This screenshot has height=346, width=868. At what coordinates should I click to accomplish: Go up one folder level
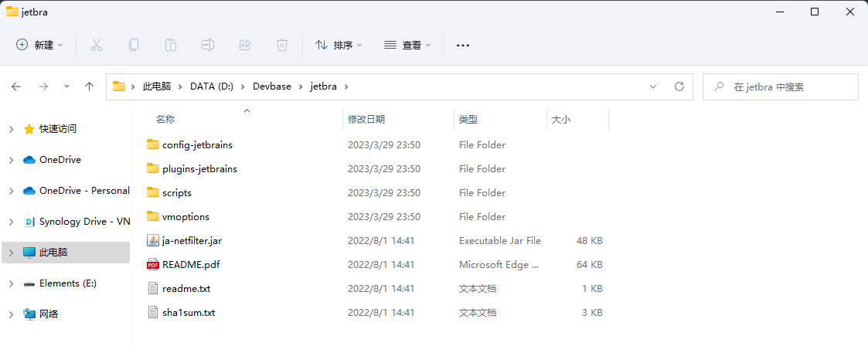(89, 86)
